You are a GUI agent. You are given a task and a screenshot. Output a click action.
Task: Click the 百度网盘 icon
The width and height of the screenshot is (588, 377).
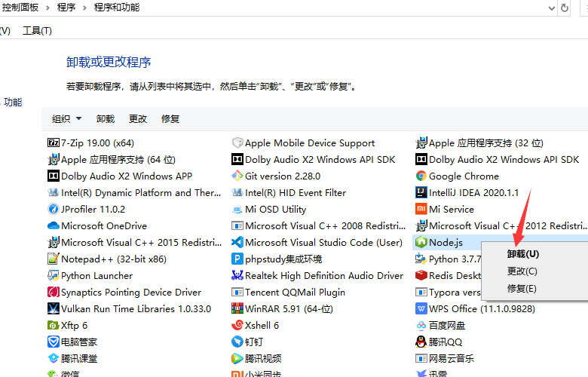tap(421, 325)
